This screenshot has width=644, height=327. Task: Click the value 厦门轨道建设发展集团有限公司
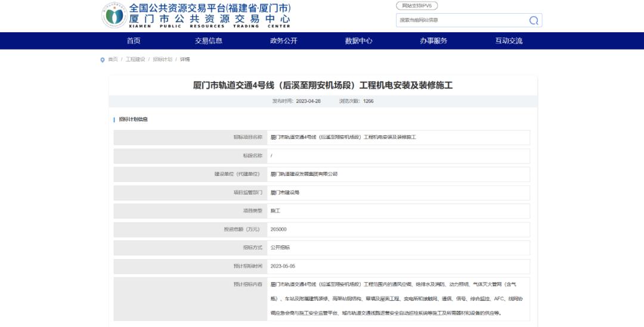pos(304,174)
